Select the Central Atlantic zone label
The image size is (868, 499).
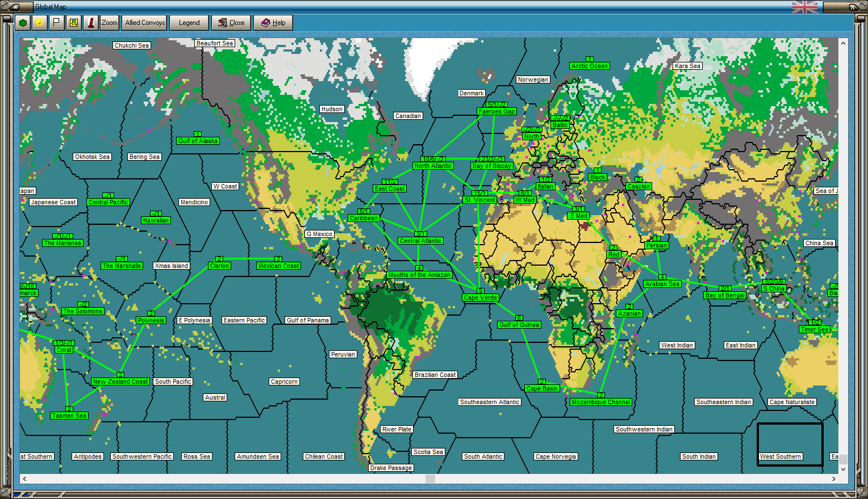(420, 241)
